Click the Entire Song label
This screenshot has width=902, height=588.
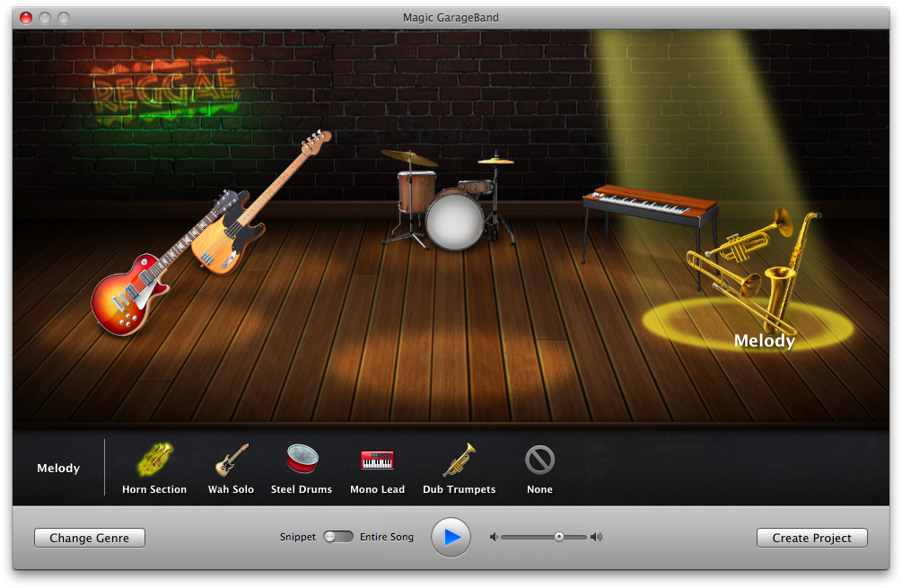pos(387,537)
